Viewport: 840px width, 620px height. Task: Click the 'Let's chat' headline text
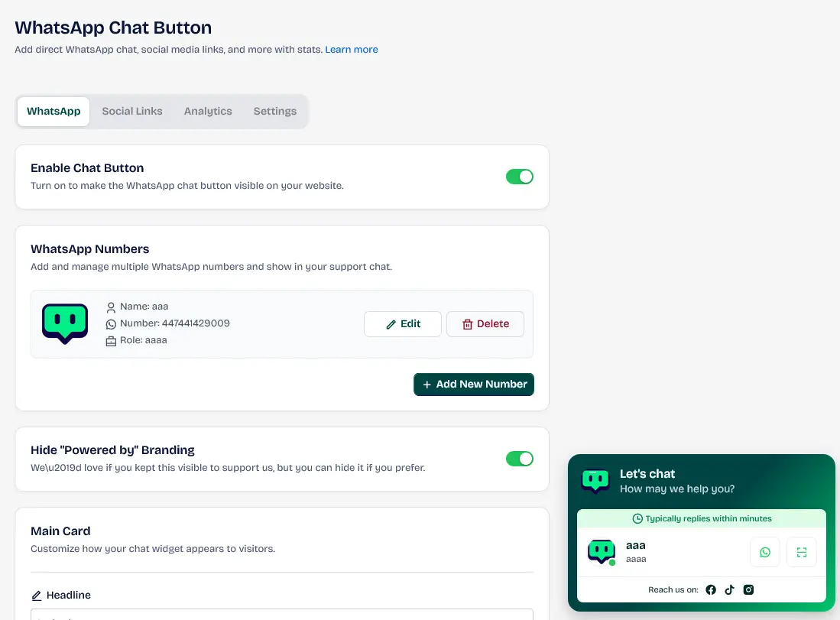pos(647,474)
